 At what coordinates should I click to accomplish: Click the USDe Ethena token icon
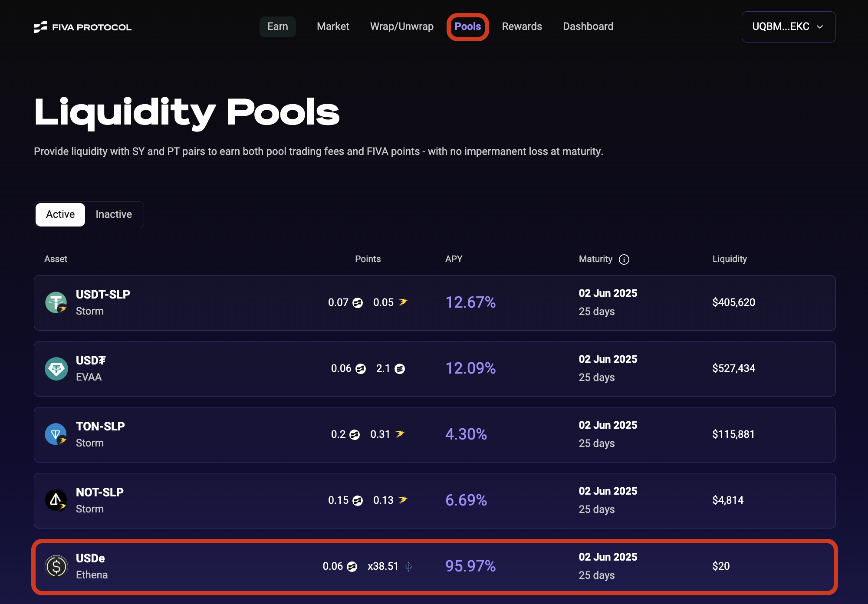(x=56, y=566)
